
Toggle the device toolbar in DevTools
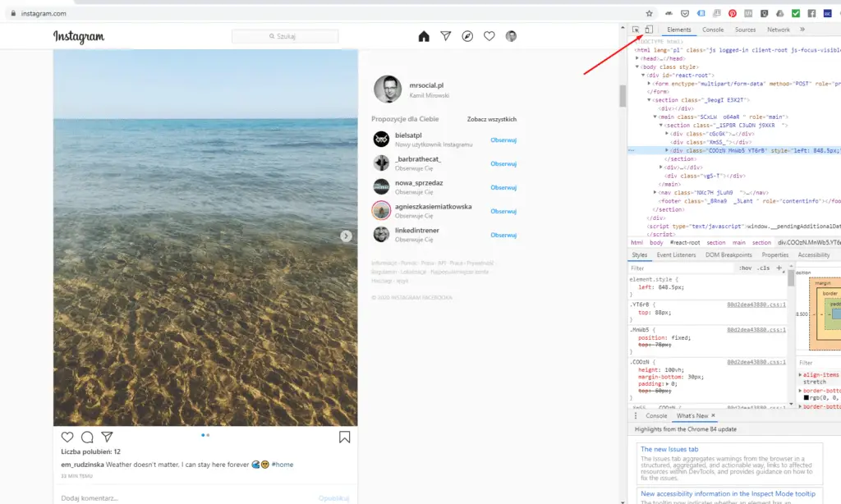(x=649, y=30)
